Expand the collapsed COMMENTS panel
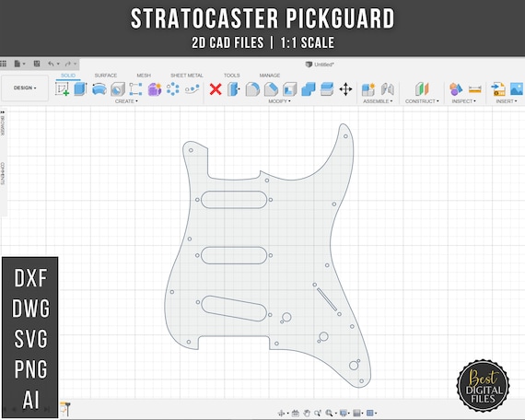The image size is (525, 420). 3,173
